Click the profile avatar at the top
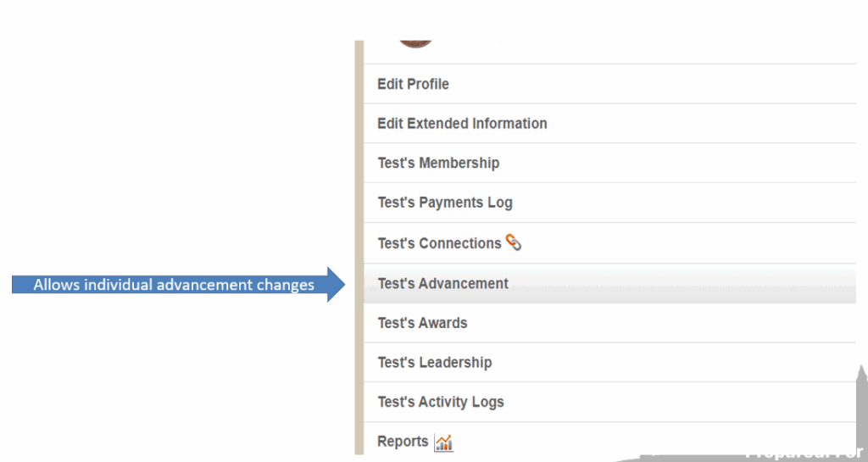This screenshot has height=462, width=868. tap(415, 42)
